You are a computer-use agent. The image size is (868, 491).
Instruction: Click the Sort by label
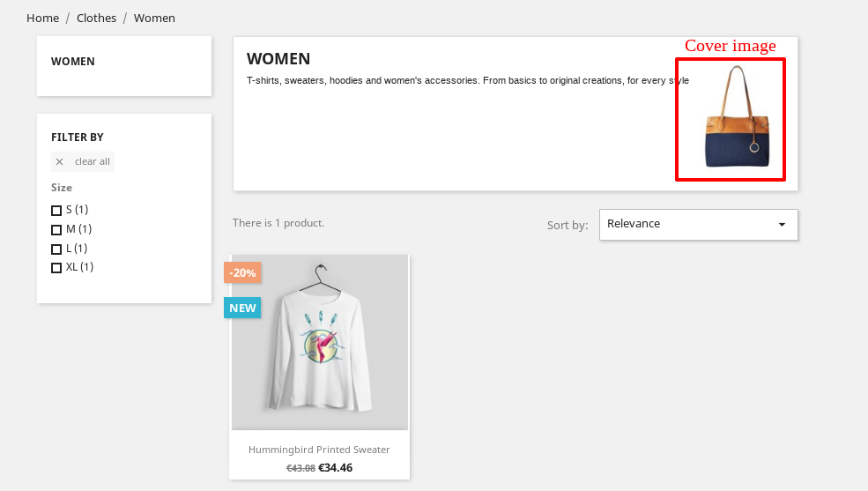point(568,226)
